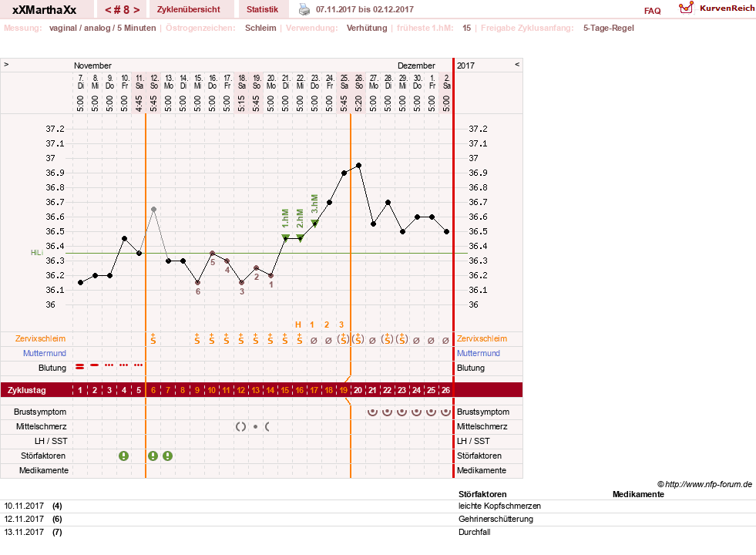Select cycle day 20 in Zyklustag bar
Viewport: 756px width, 555px height.
(x=358, y=390)
